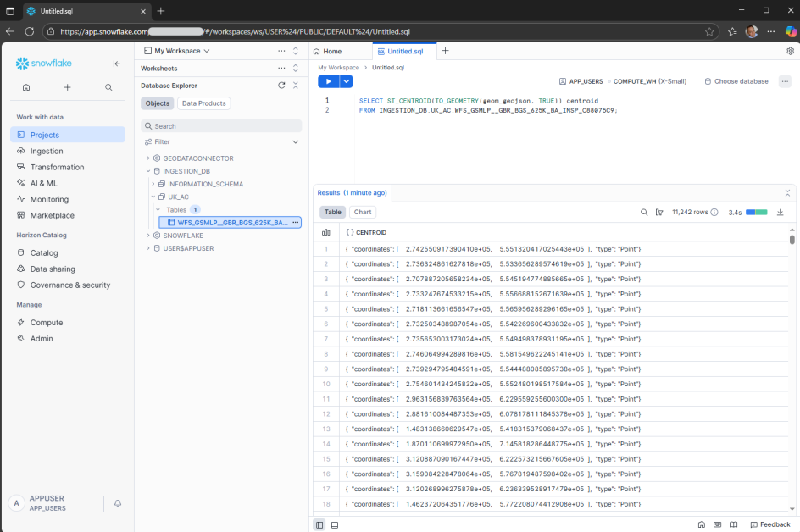Change role APP_USERS and warehouse

pos(622,81)
